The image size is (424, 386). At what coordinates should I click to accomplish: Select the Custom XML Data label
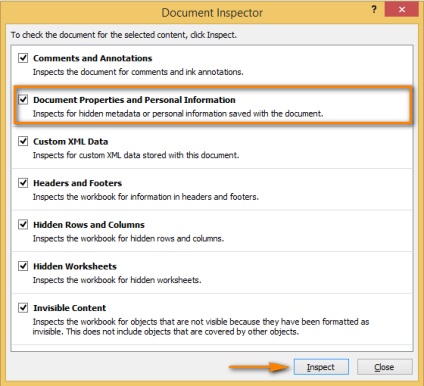click(71, 142)
